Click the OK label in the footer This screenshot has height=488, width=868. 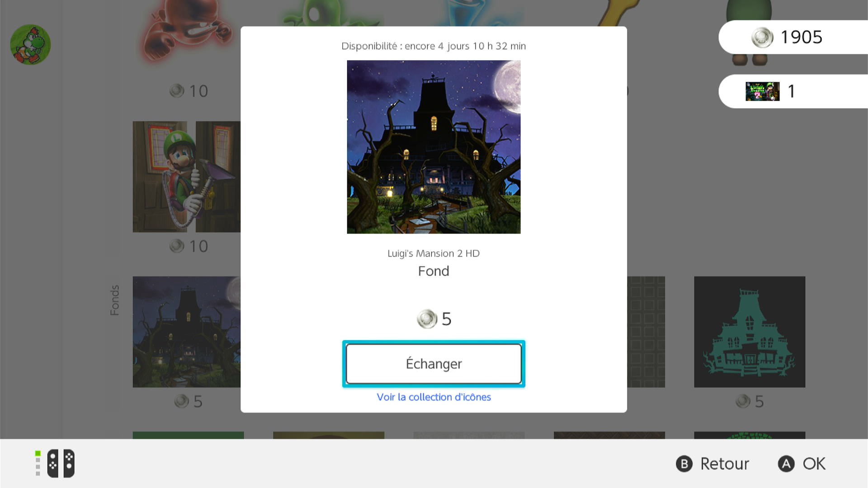[814, 464]
